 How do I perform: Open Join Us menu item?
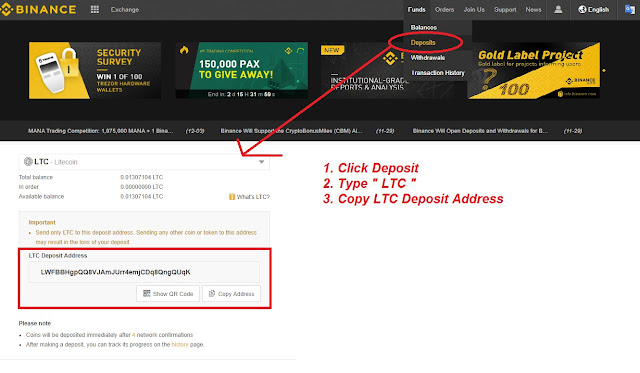[474, 9]
